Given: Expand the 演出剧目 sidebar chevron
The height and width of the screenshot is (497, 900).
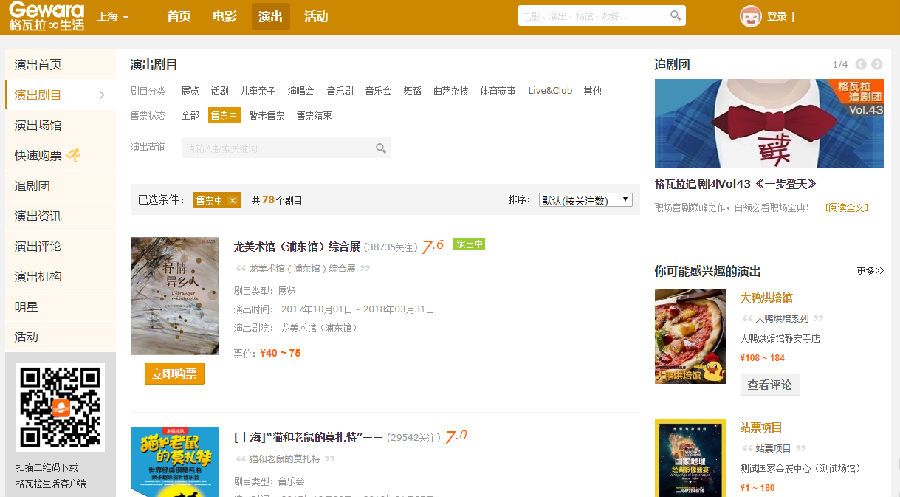Looking at the screenshot, I should (x=102, y=95).
